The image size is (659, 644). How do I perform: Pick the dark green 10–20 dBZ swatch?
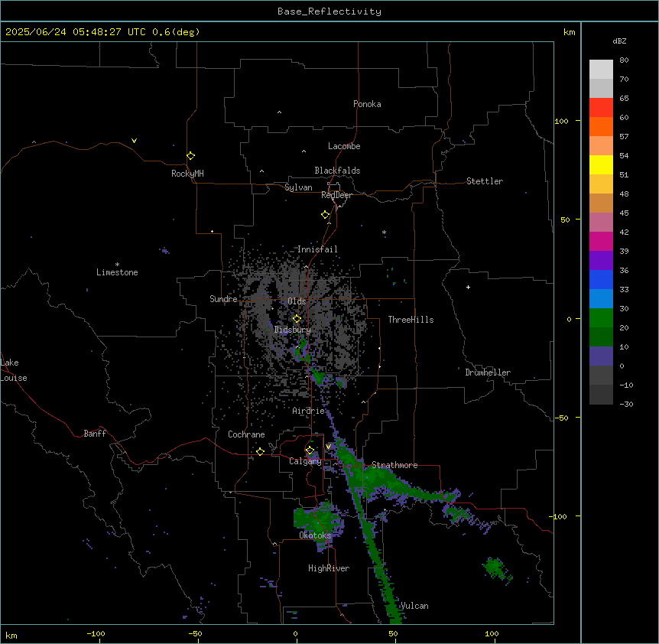pyautogui.click(x=601, y=337)
